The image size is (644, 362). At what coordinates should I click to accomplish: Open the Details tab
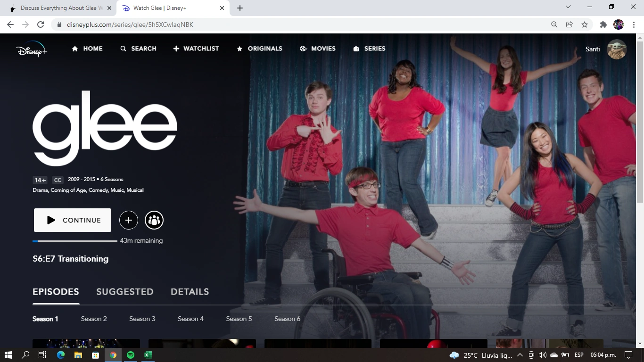tap(190, 291)
